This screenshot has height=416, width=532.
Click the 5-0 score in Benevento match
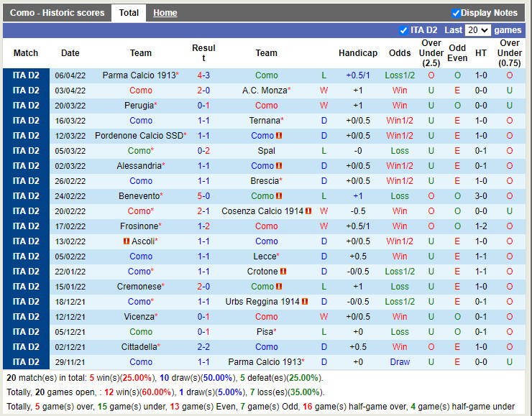203,196
